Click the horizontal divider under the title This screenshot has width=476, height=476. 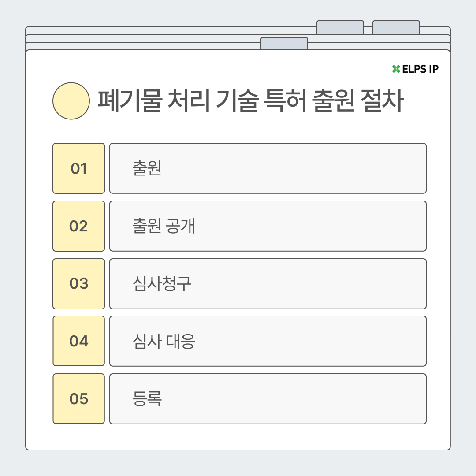[x=238, y=132]
